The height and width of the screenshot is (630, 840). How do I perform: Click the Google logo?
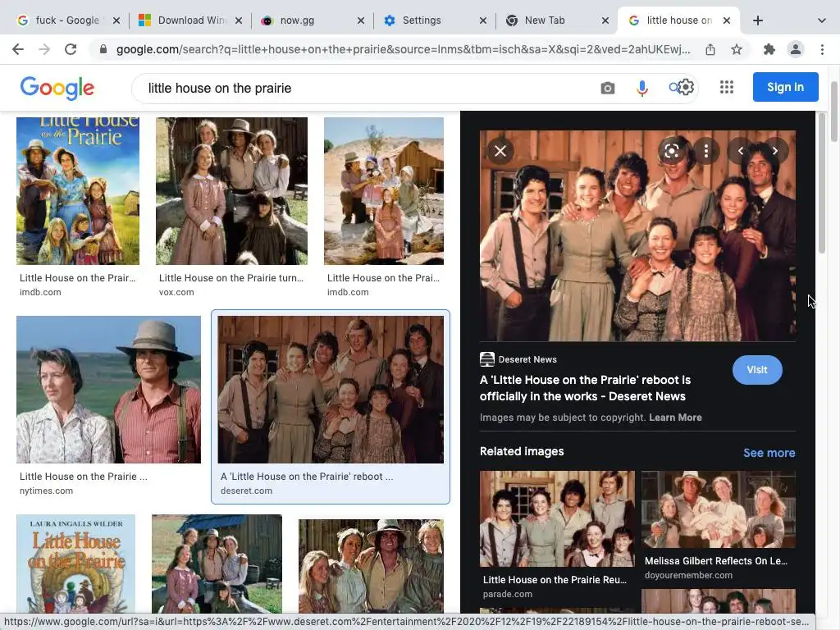(57, 89)
